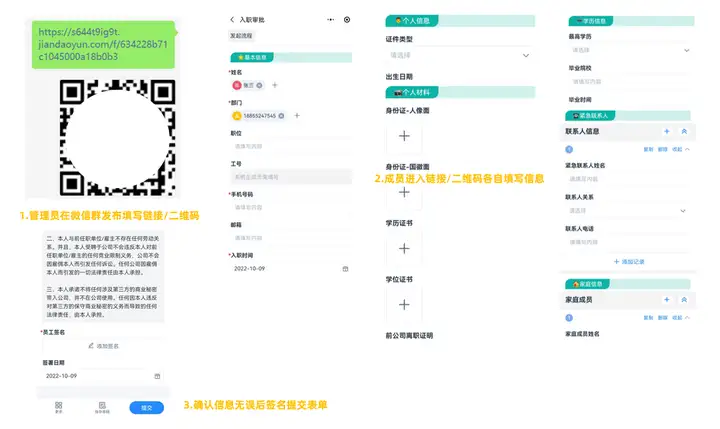Focus the 邮箱 input field
720x429 pixels.
click(x=291, y=238)
